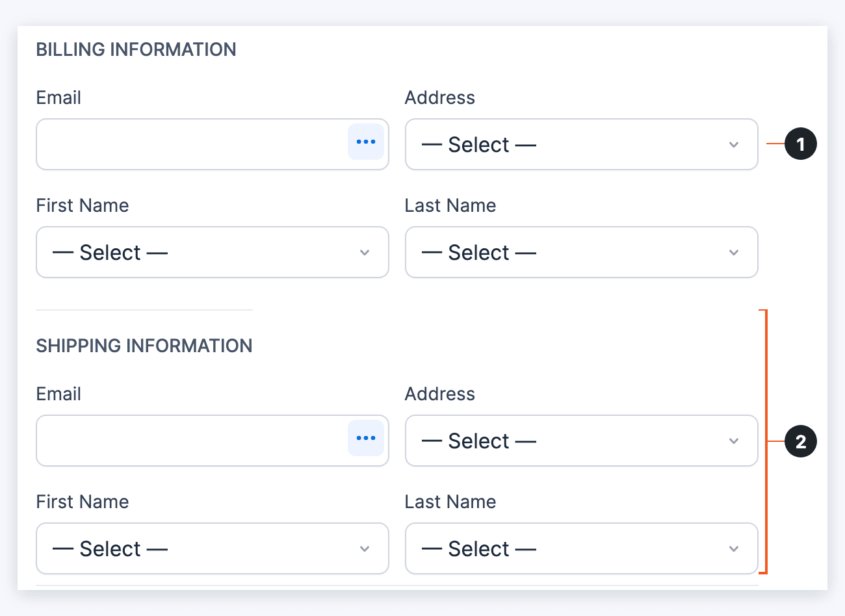Click the Billing First Name label
The width and height of the screenshot is (845, 616).
83,205
